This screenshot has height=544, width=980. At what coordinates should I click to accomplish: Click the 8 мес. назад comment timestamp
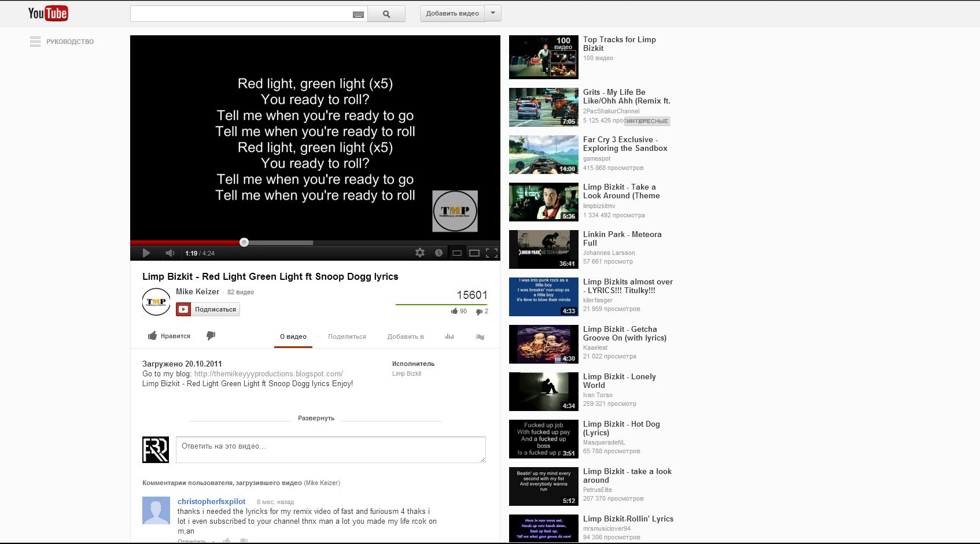point(275,502)
